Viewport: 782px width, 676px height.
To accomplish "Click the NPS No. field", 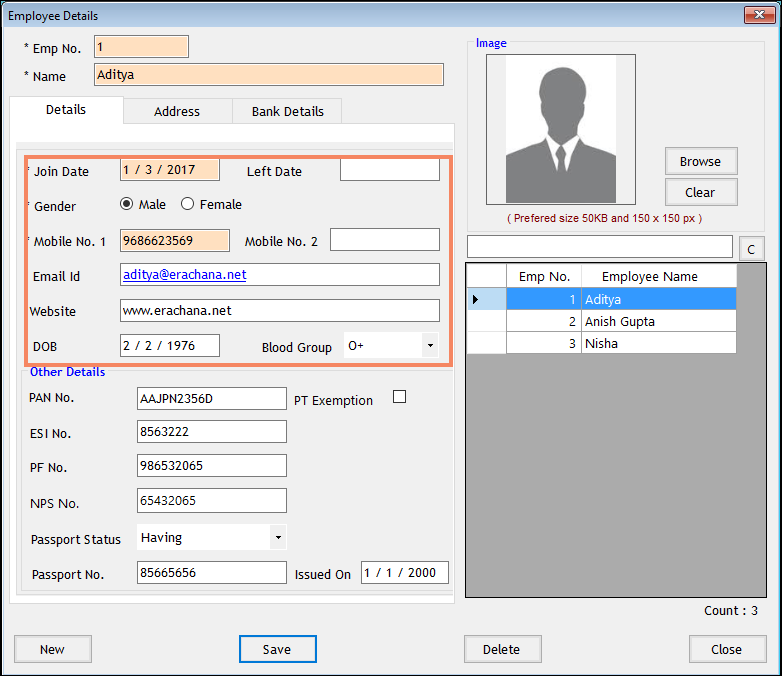I will click(211, 500).
